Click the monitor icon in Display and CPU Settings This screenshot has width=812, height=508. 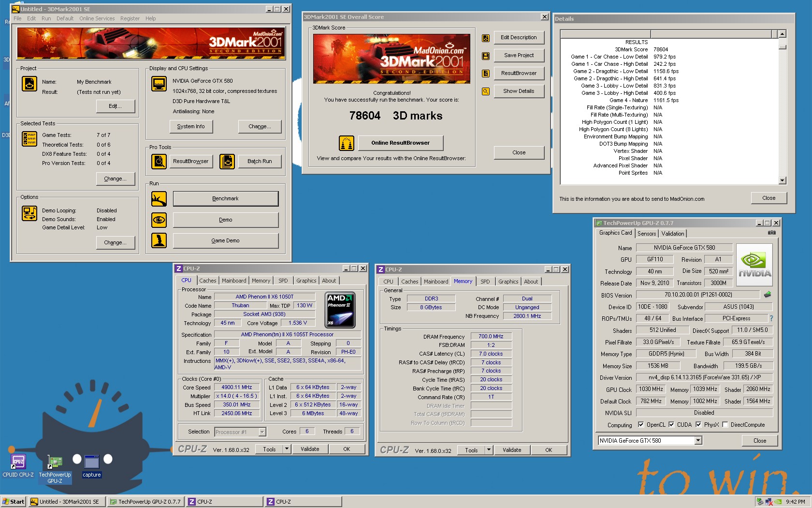click(x=159, y=84)
